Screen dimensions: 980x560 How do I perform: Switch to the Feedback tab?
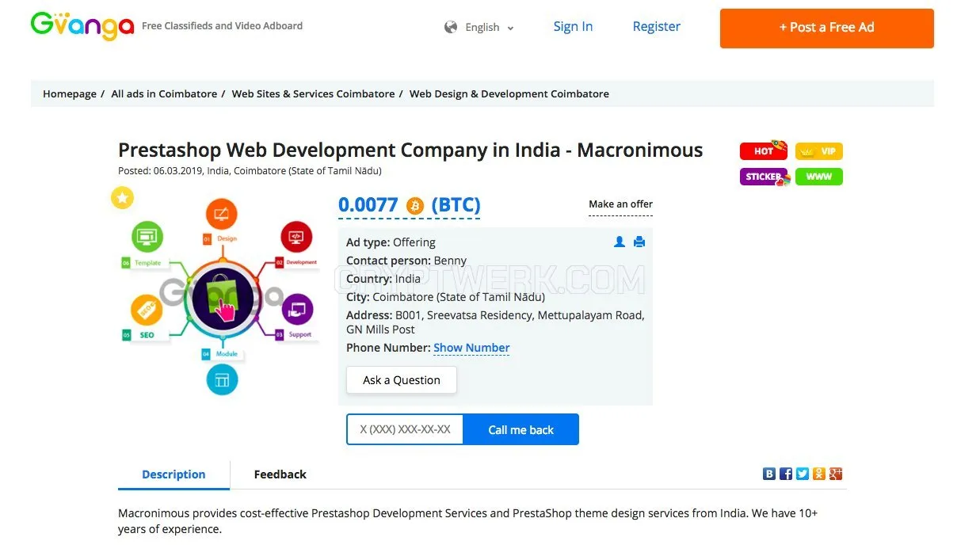[280, 474]
